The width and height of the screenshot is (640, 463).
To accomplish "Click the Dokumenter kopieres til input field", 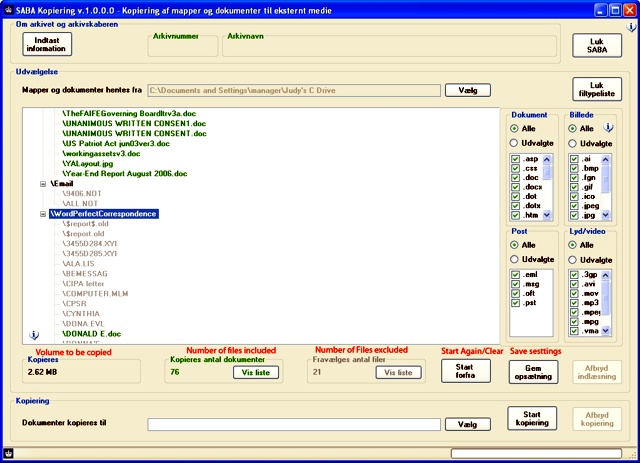I will click(294, 424).
